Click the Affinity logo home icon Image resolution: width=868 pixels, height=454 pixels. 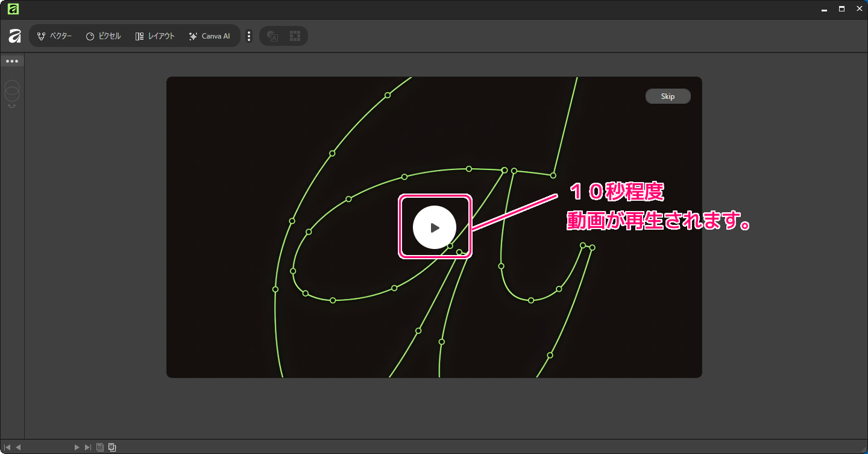point(14,36)
